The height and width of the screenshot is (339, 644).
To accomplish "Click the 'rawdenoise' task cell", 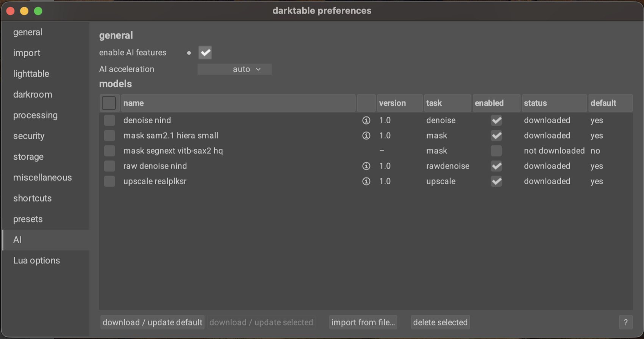I will point(447,166).
